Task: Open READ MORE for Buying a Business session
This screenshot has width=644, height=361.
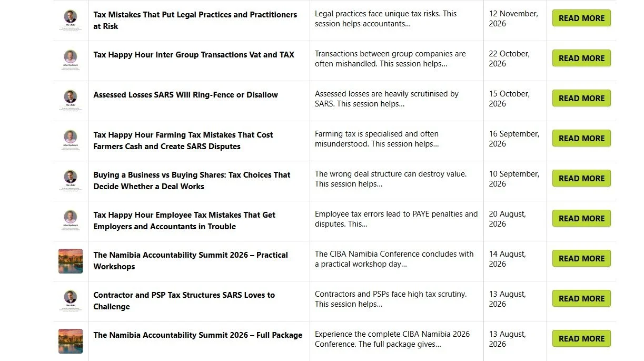Action: [581, 178]
